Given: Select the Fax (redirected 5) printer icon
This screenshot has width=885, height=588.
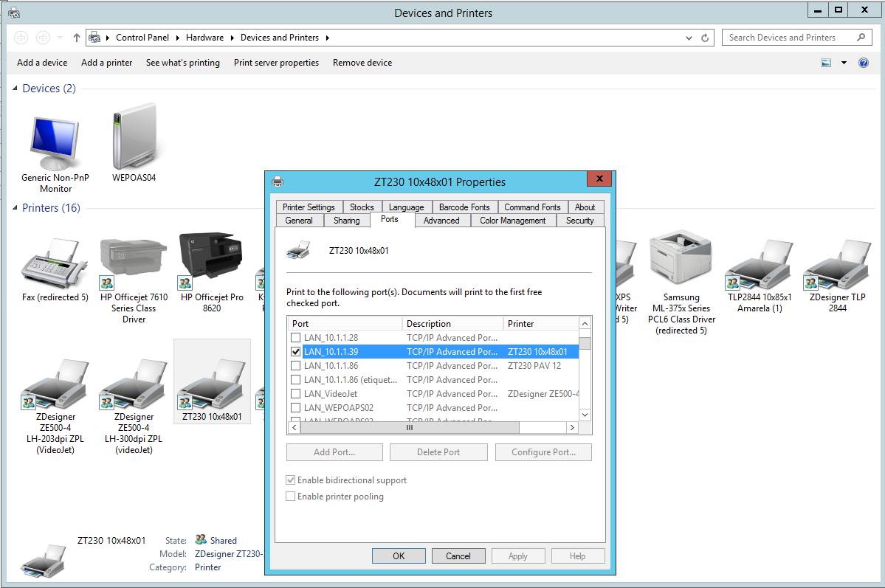Looking at the screenshot, I should click(55, 263).
